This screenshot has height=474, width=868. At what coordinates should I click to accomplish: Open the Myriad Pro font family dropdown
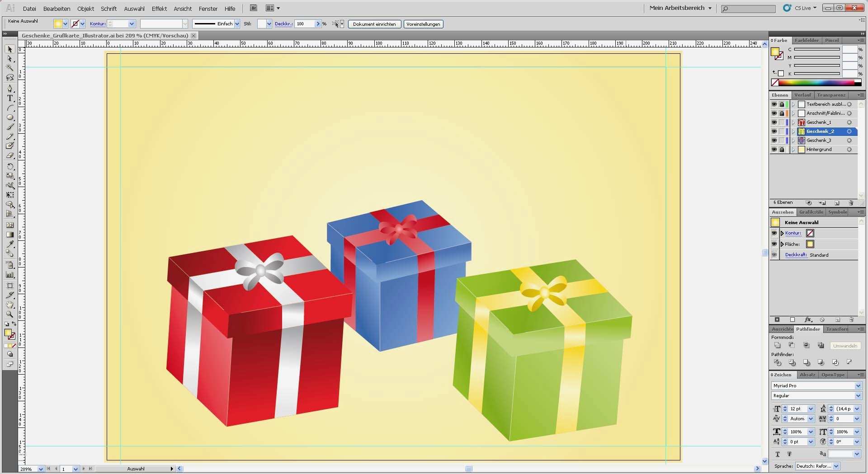tap(858, 385)
